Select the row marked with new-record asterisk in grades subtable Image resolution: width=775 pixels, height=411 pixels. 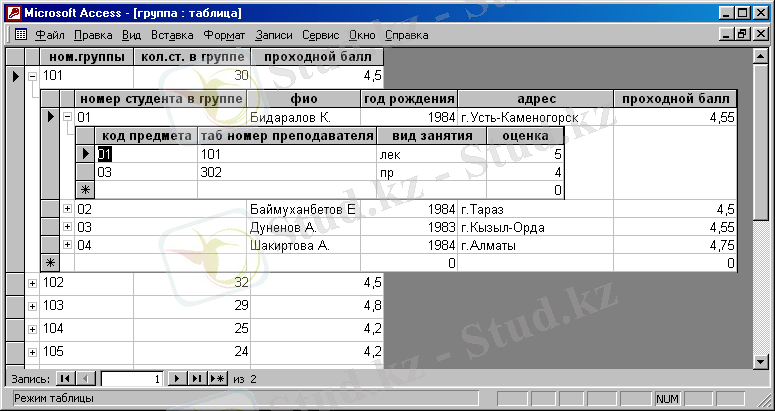85,189
